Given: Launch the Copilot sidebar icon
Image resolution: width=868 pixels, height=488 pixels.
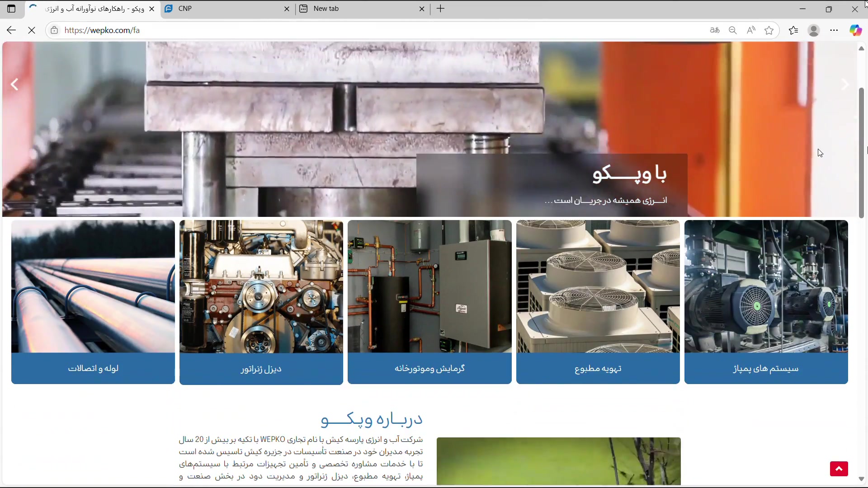Looking at the screenshot, I should pos(855,30).
